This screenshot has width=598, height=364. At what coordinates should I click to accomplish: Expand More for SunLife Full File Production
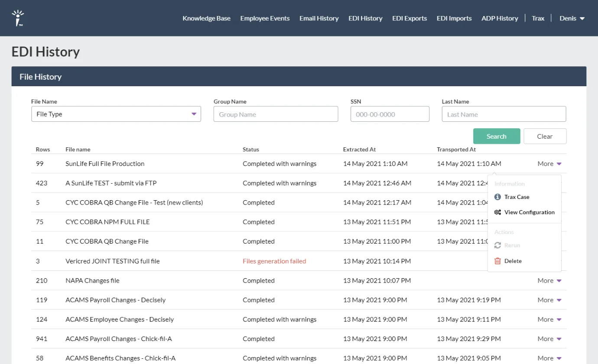(549, 164)
